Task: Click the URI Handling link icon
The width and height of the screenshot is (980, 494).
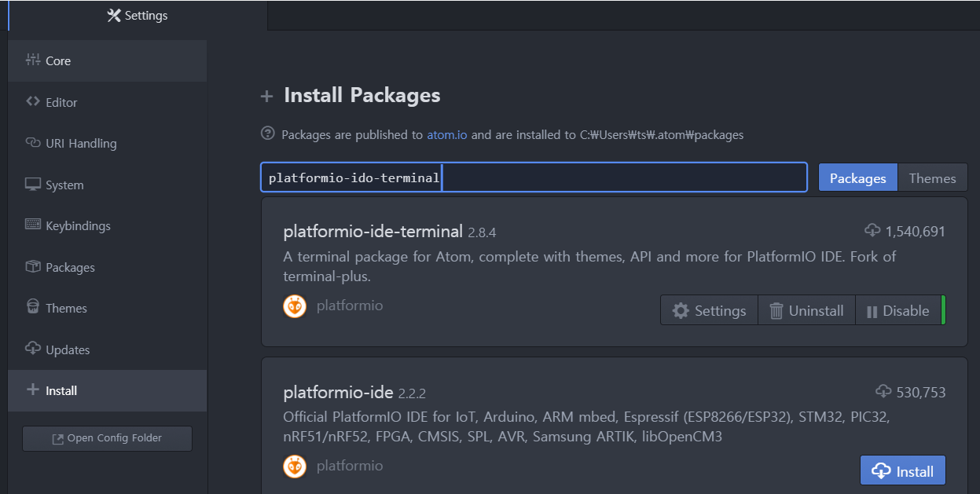Action: (33, 143)
